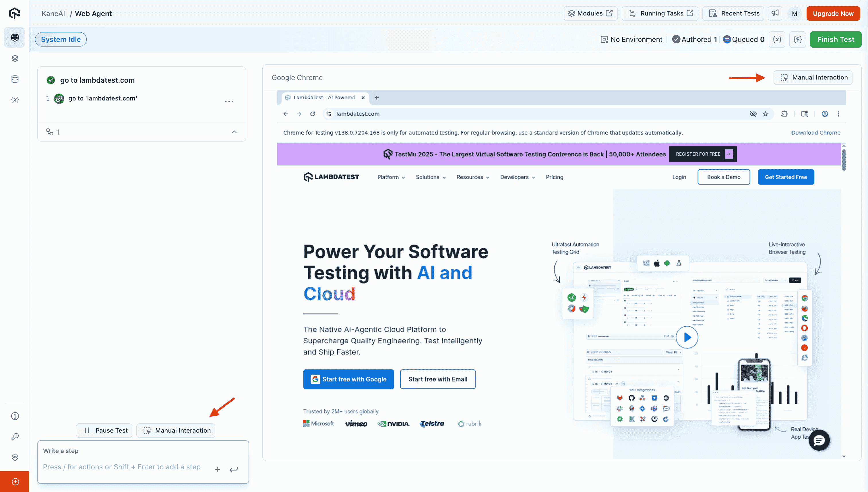Image resolution: width=868 pixels, height=492 pixels.
Task: Open the database sidebar icon
Action: point(15,79)
